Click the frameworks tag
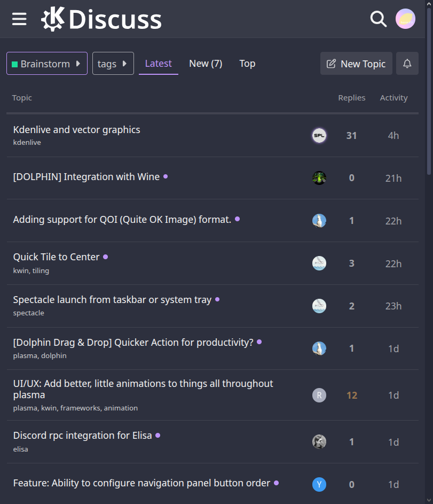This screenshot has height=504, width=433. pos(80,408)
